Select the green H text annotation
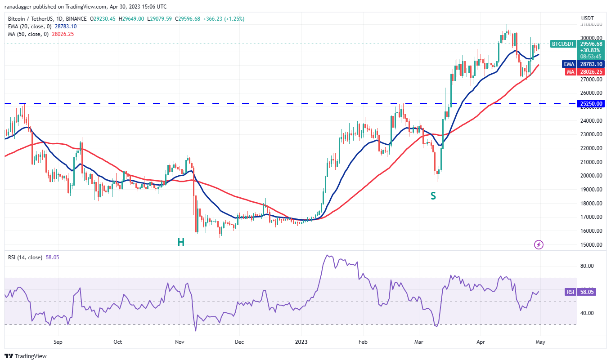Viewport: 611px width, 364px height. coord(180,242)
